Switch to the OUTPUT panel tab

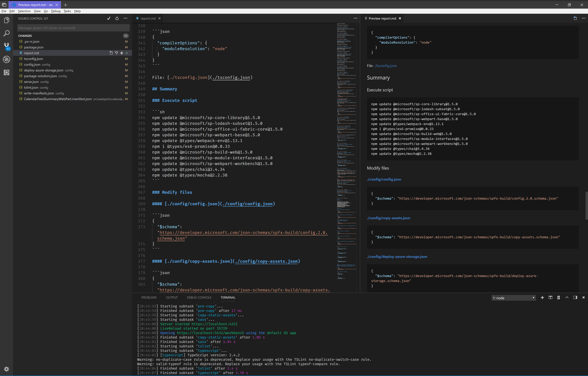[x=172, y=297]
